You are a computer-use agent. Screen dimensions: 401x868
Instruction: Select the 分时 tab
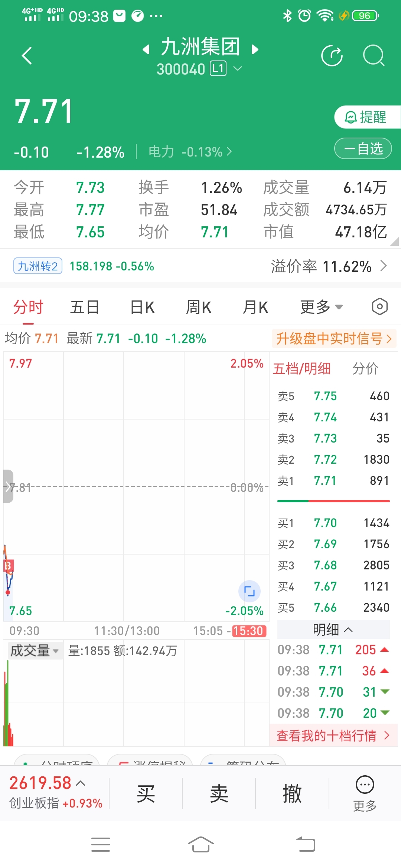[x=28, y=307]
